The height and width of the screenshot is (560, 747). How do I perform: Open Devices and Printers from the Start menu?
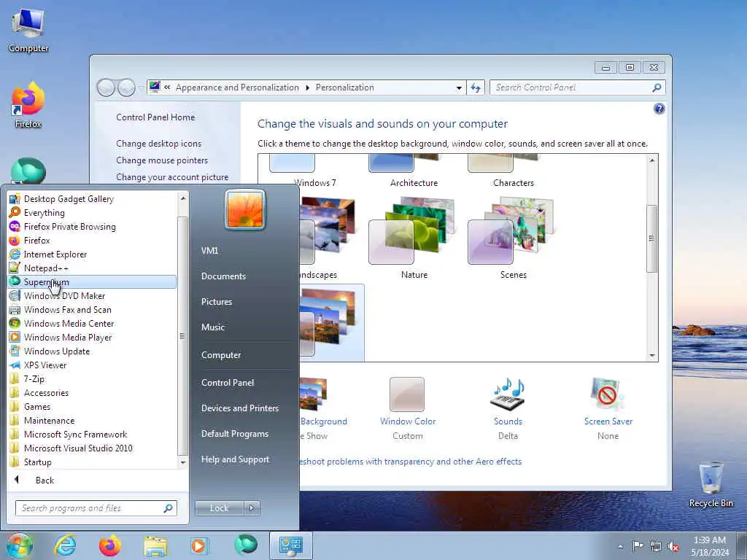[240, 408]
